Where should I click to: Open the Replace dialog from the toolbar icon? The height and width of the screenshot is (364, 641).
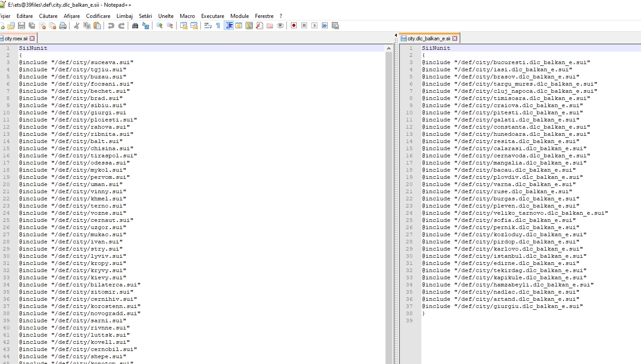point(146,26)
